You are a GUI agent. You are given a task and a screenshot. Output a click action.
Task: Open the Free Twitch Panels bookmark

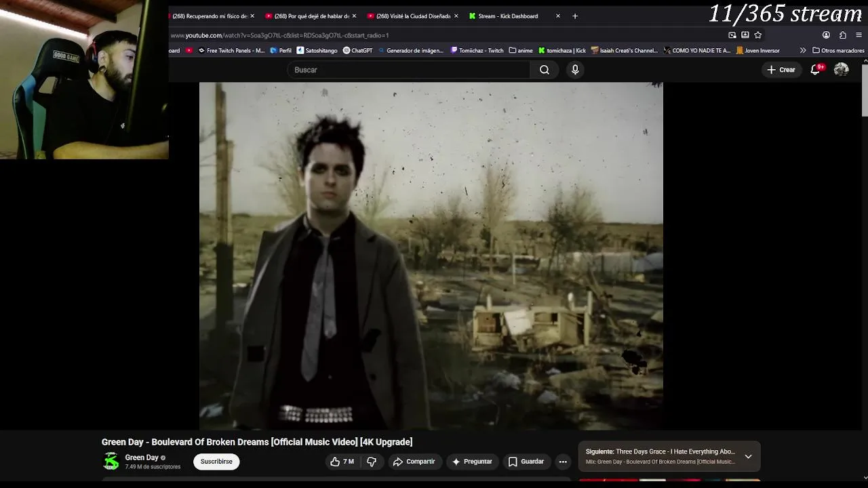pos(231,50)
